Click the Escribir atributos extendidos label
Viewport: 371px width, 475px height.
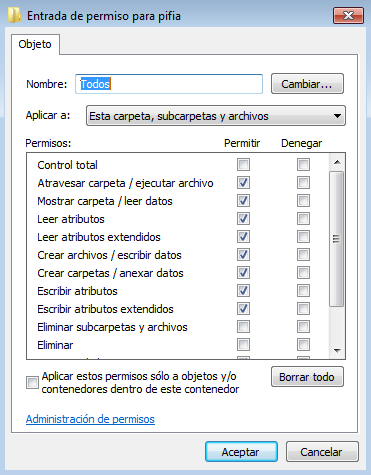pyautogui.click(x=105, y=309)
